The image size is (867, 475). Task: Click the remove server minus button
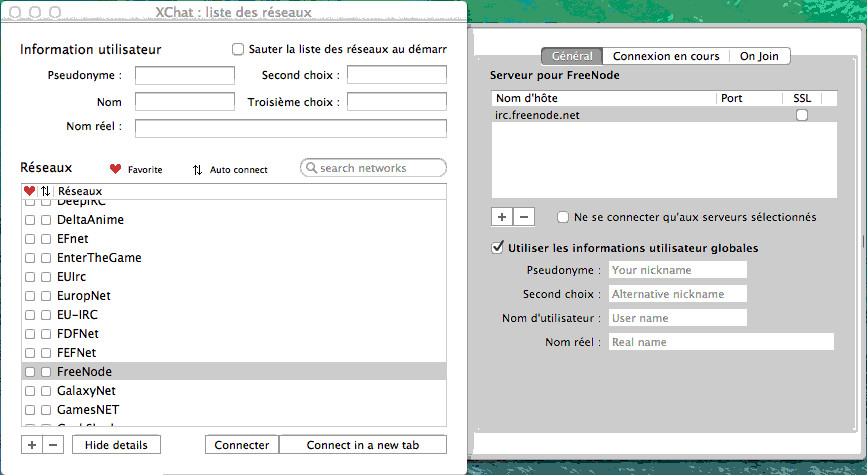click(x=524, y=217)
